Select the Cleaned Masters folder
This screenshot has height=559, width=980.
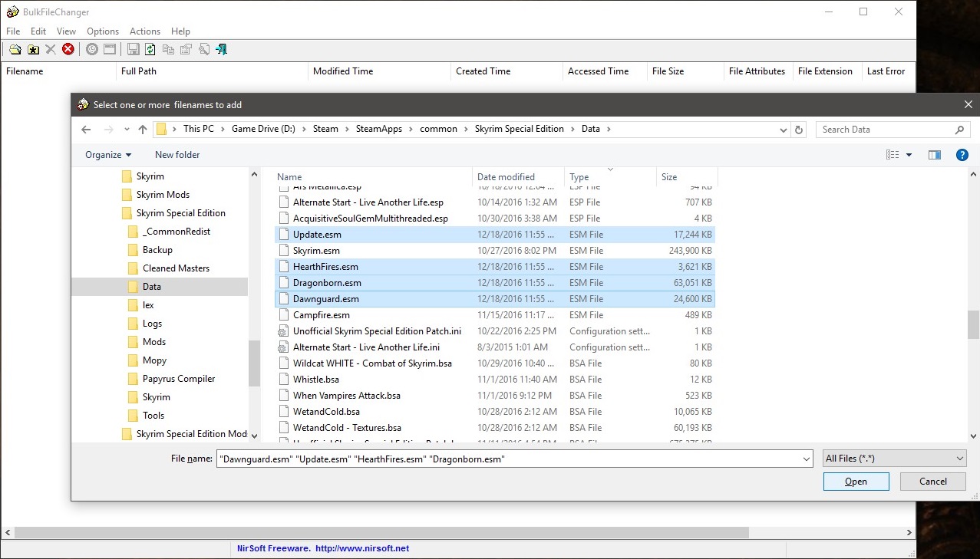[175, 268]
